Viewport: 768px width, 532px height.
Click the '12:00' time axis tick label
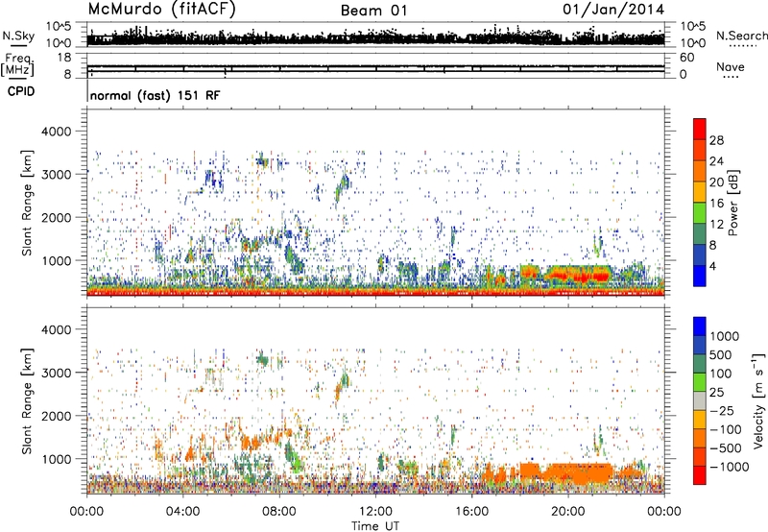pos(375,512)
